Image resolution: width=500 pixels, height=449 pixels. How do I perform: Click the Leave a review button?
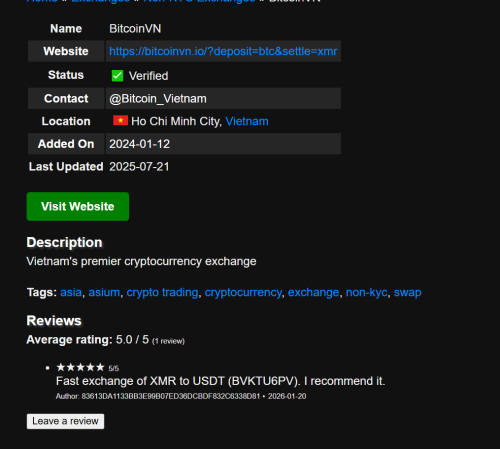pos(65,421)
